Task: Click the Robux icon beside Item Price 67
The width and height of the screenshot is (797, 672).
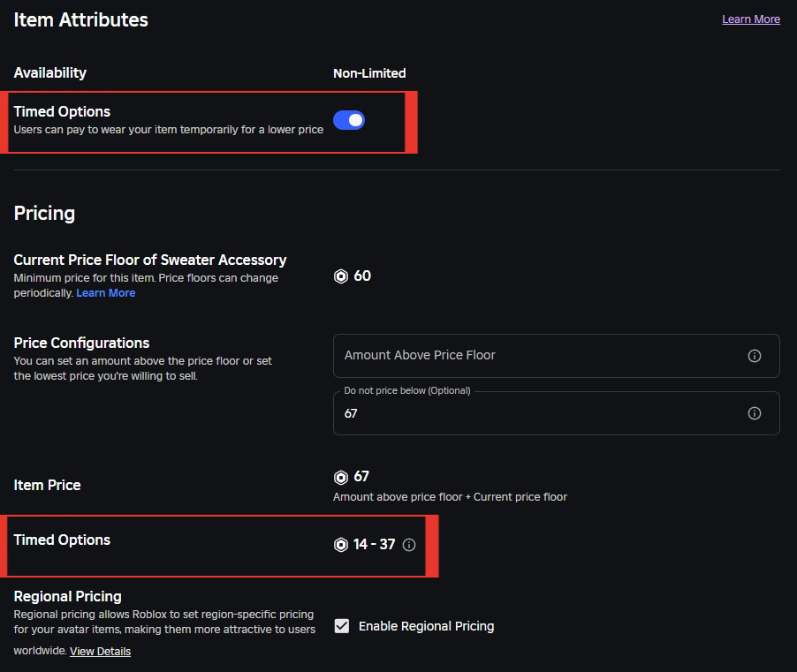Action: [x=340, y=478]
